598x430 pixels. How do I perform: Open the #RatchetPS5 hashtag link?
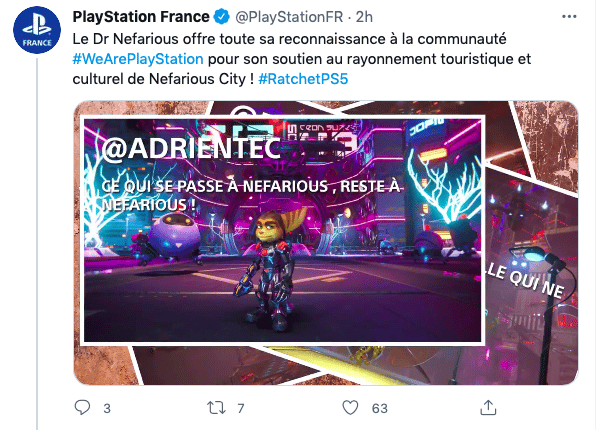(303, 79)
